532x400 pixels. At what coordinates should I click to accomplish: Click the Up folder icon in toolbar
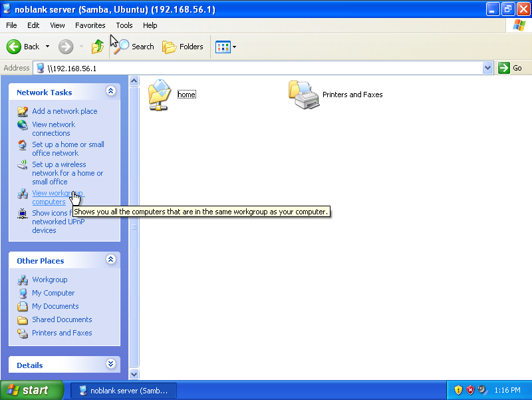97,47
